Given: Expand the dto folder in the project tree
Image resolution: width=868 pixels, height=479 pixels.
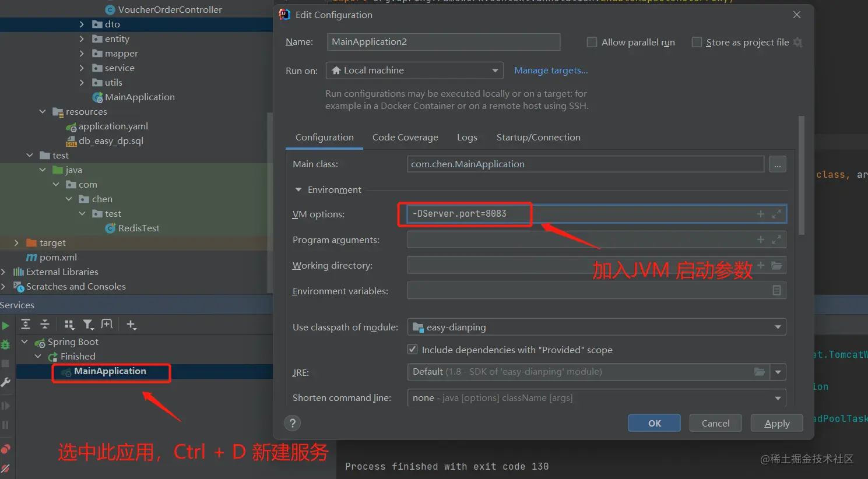Looking at the screenshot, I should (82, 24).
